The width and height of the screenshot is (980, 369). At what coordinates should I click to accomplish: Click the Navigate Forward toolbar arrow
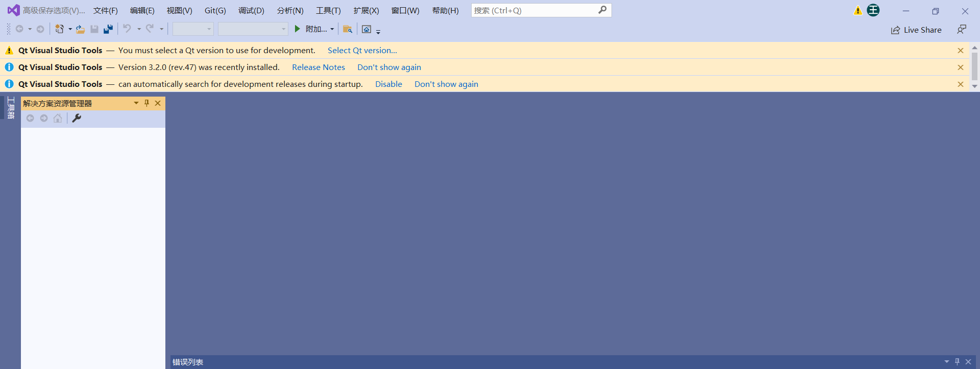click(x=40, y=29)
